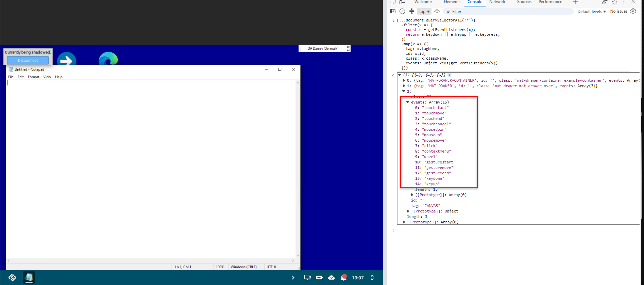This screenshot has height=285, width=644.
Task: Open the File menu in Notepad
Action: 11,77
